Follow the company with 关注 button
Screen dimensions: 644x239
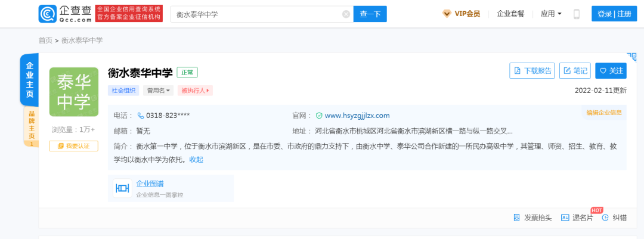pos(611,71)
